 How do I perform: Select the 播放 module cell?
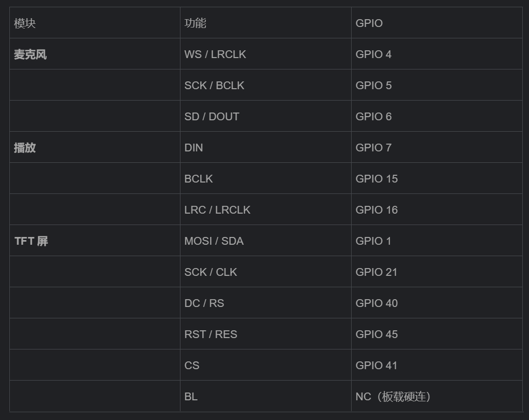click(95, 147)
